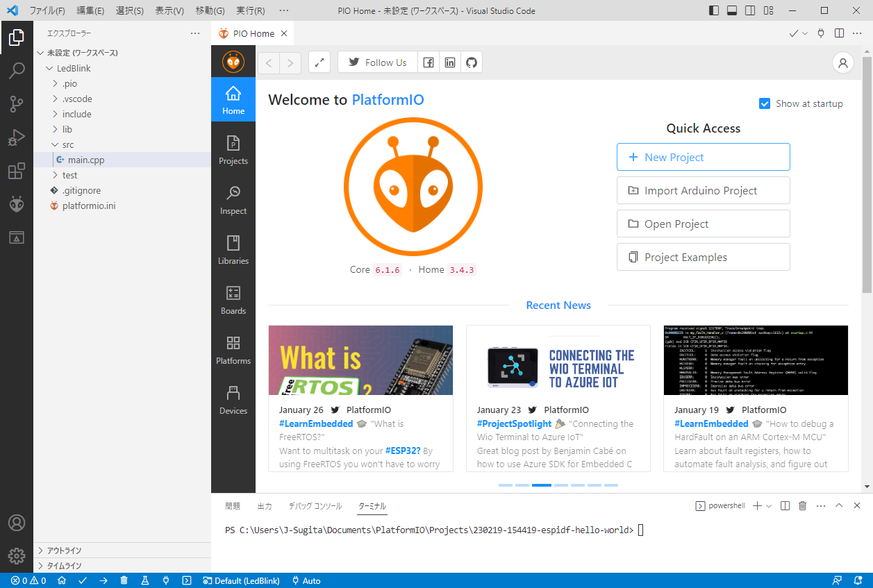This screenshot has height=588, width=873.
Task: Click the Follow Us Twitter button
Action: (378, 62)
